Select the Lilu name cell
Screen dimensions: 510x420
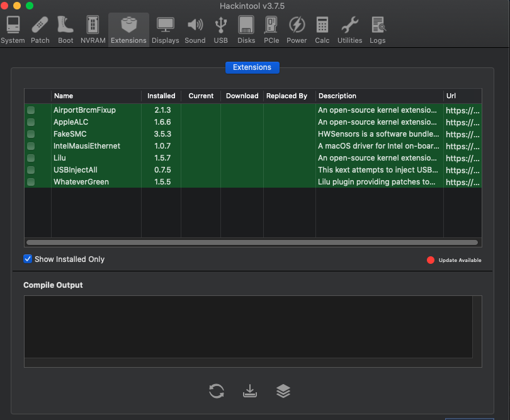(60, 158)
